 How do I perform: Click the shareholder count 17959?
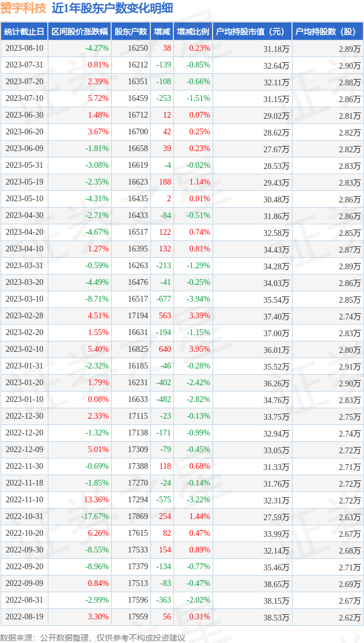(x=138, y=616)
